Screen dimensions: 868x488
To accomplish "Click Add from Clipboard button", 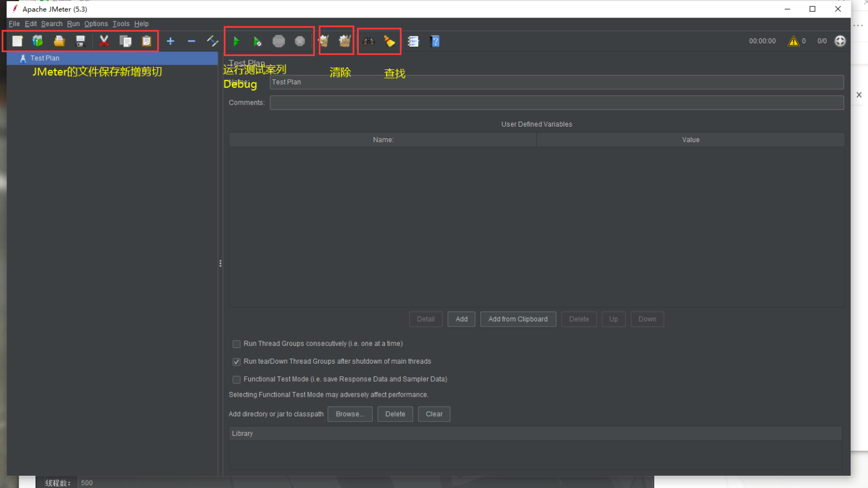I will tap(518, 319).
